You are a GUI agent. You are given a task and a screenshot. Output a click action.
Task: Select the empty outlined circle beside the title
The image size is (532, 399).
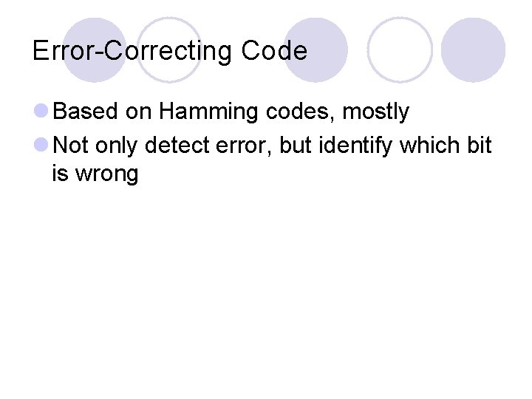pos(400,50)
